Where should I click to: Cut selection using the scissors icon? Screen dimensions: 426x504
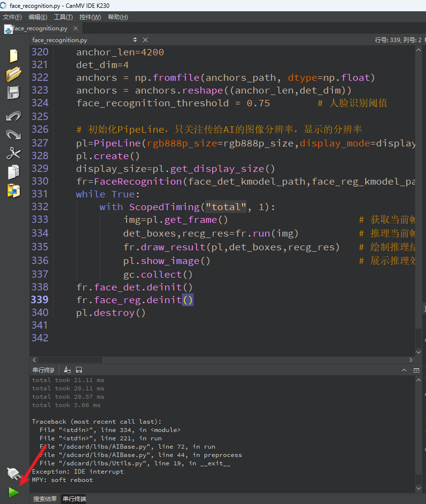pos(14,153)
